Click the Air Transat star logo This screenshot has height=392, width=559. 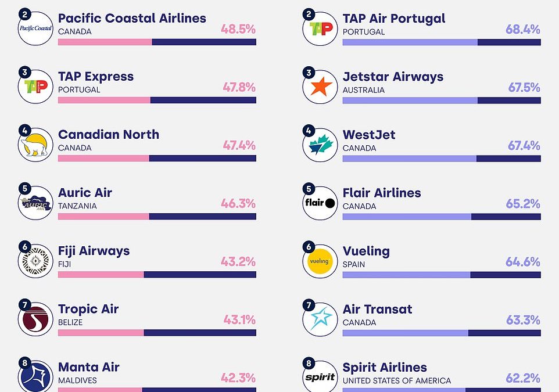320,319
